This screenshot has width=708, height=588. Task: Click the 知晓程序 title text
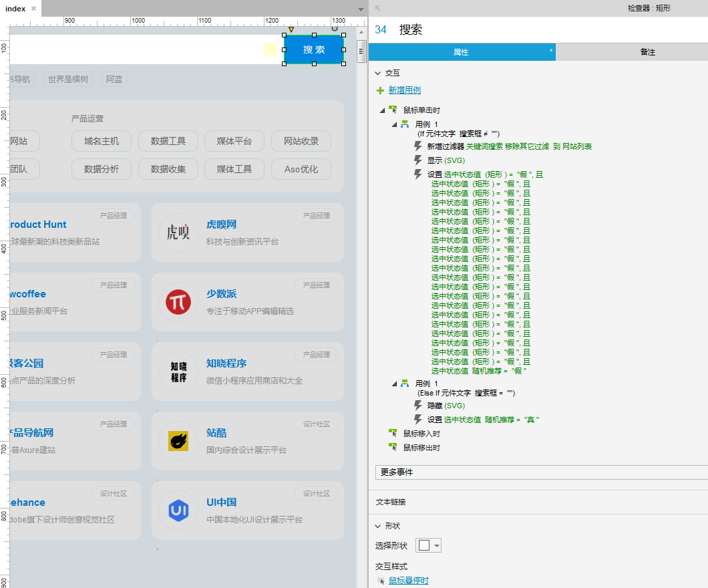coord(226,363)
